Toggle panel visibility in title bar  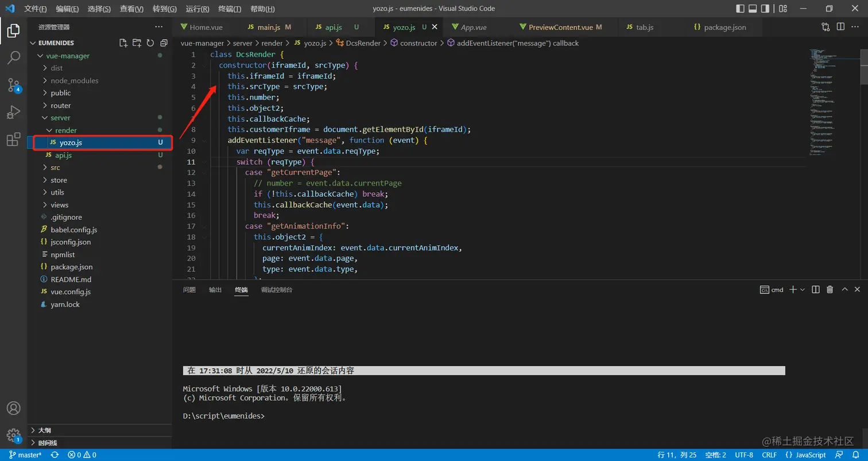[753, 9]
